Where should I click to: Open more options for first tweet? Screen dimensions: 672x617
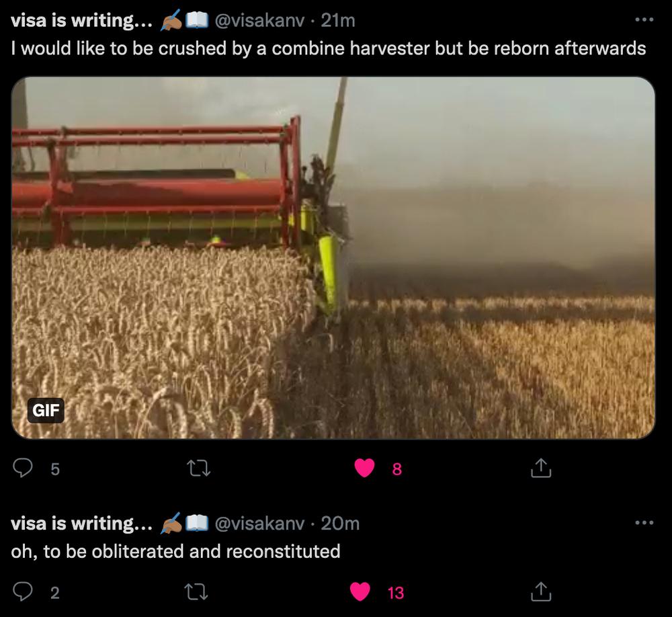pyautogui.click(x=644, y=19)
